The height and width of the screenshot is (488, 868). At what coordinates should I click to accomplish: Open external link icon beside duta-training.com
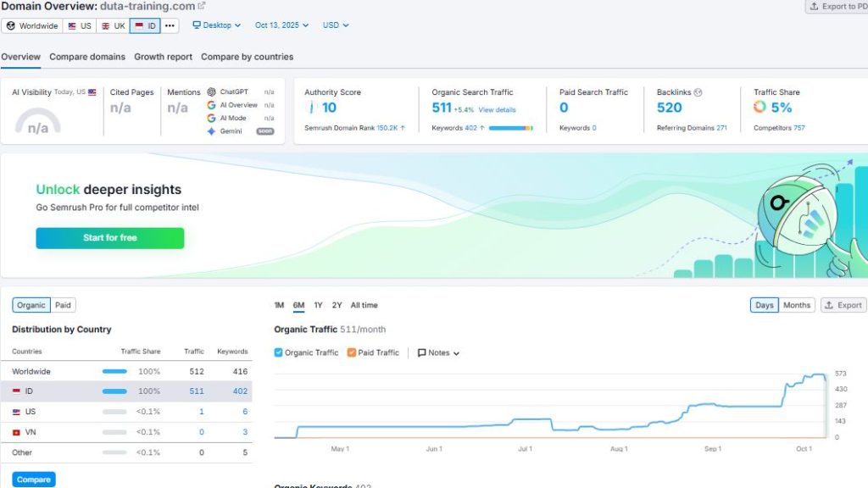(x=202, y=6)
